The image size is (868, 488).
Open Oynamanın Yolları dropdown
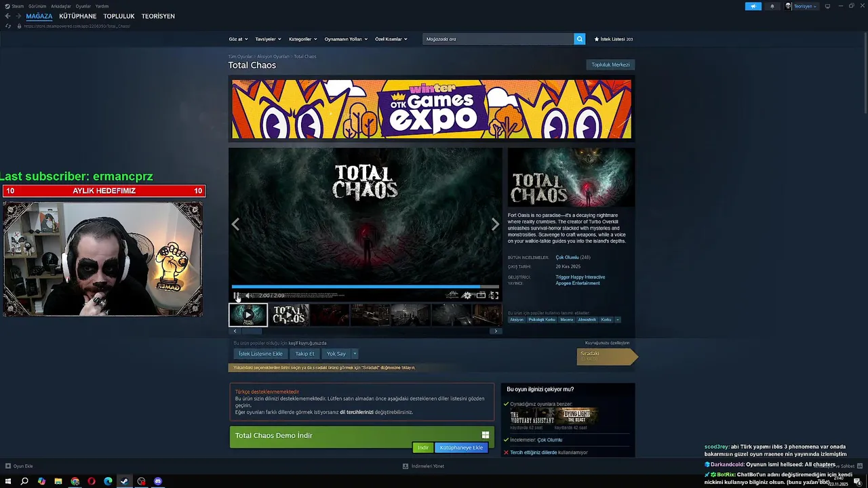coord(346,39)
